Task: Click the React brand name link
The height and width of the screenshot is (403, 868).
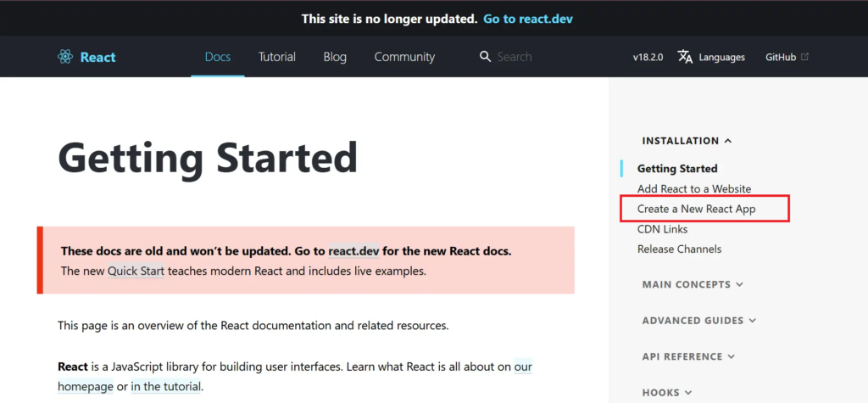Action: 98,57
